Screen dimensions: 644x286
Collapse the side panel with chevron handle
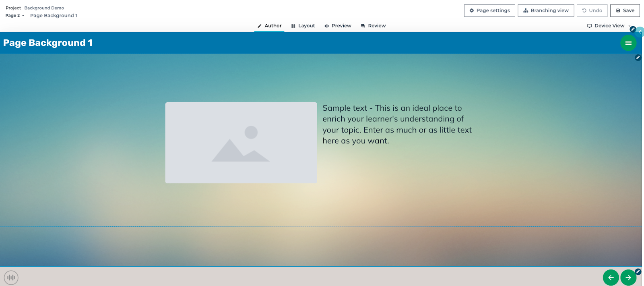click(640, 32)
